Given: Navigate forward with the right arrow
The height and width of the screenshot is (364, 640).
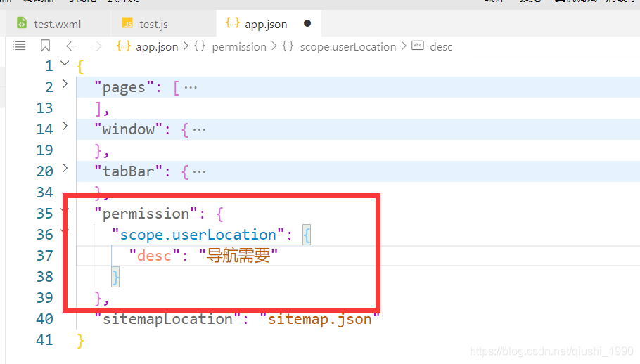Looking at the screenshot, I should pyautogui.click(x=96, y=46).
